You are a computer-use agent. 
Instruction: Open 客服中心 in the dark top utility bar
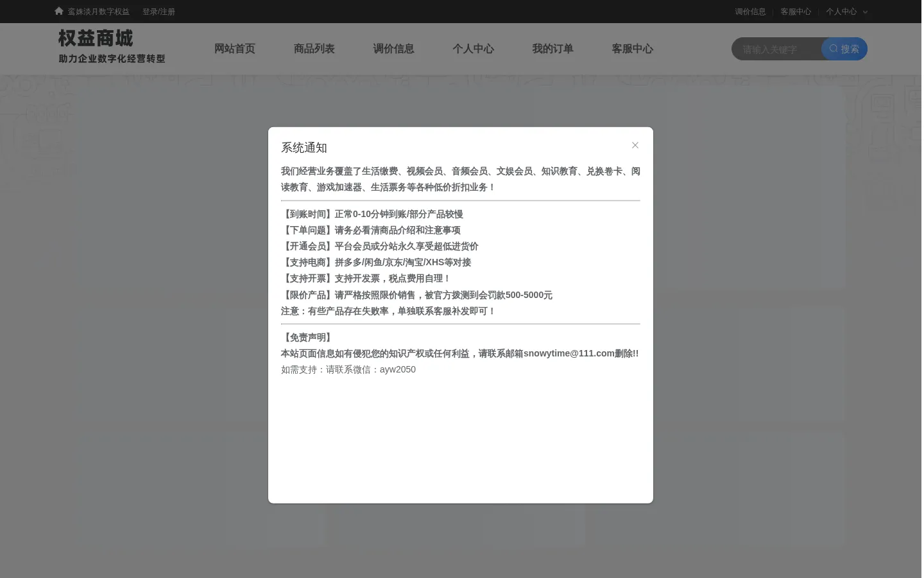click(x=796, y=12)
